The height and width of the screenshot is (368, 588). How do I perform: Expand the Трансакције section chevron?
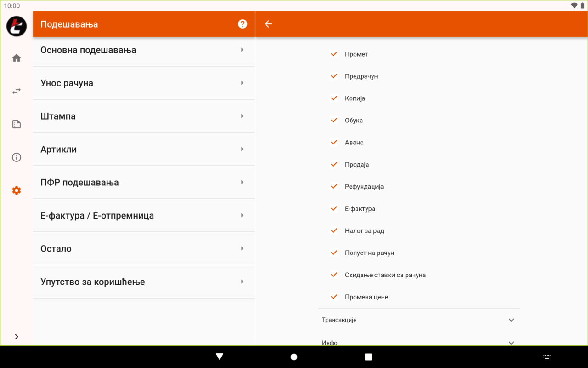511,320
